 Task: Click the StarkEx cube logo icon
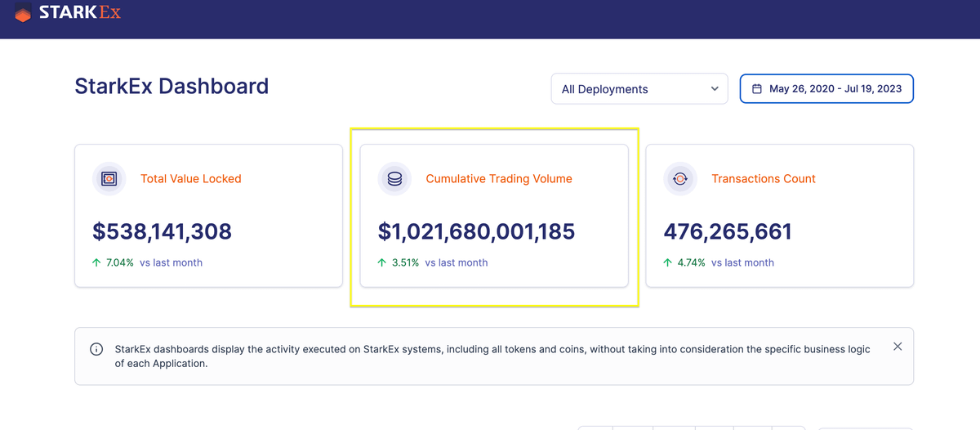[x=24, y=13]
